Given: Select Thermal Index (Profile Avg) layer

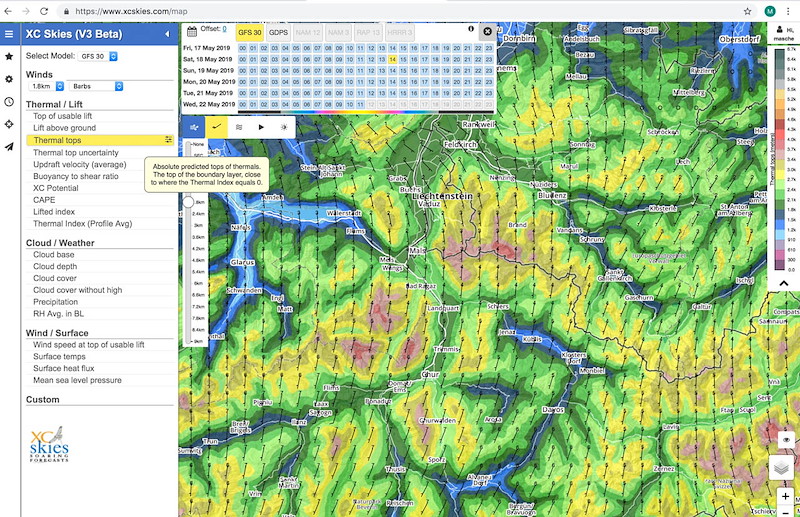Looking at the screenshot, I should (x=83, y=224).
